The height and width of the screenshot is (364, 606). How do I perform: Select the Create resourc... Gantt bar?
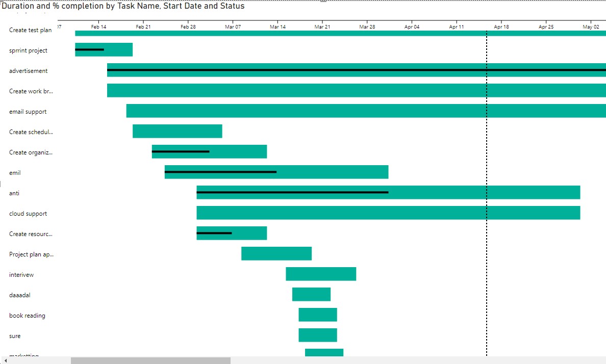(232, 233)
